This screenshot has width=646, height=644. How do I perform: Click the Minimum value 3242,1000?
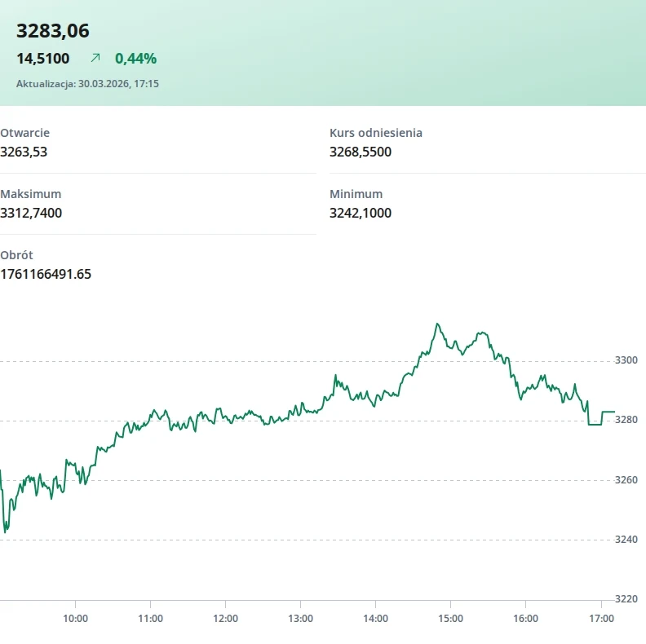tap(361, 213)
